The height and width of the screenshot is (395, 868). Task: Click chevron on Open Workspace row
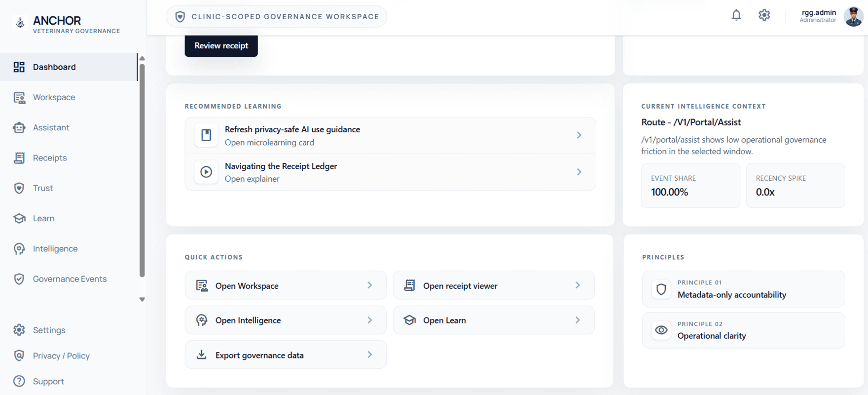(370, 285)
